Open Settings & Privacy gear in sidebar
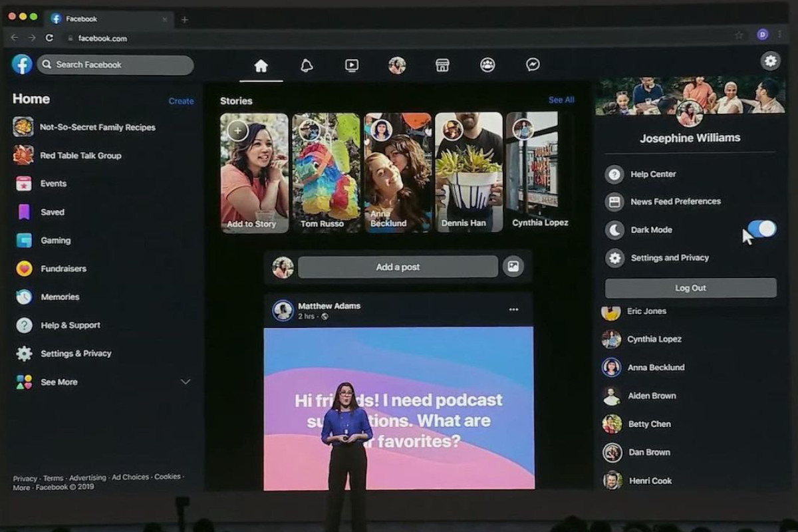798x532 pixels. (24, 354)
